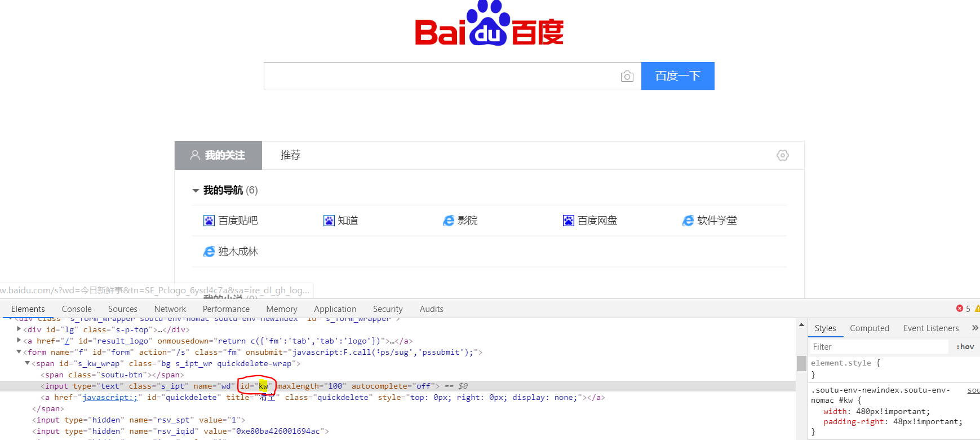Follow the href "/" link in the DOM tree
This screenshot has width=980, height=440.
67,341
